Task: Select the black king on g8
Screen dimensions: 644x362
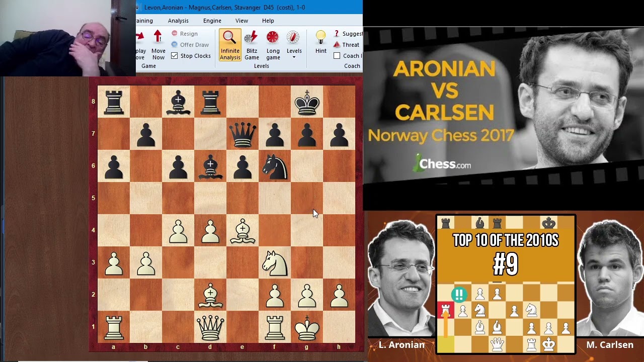Action: coord(307,102)
